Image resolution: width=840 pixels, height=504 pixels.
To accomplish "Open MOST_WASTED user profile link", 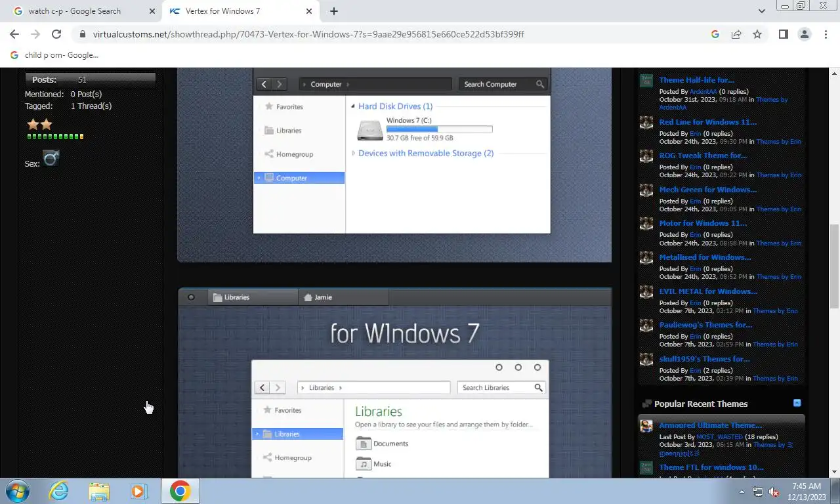I will (719, 437).
